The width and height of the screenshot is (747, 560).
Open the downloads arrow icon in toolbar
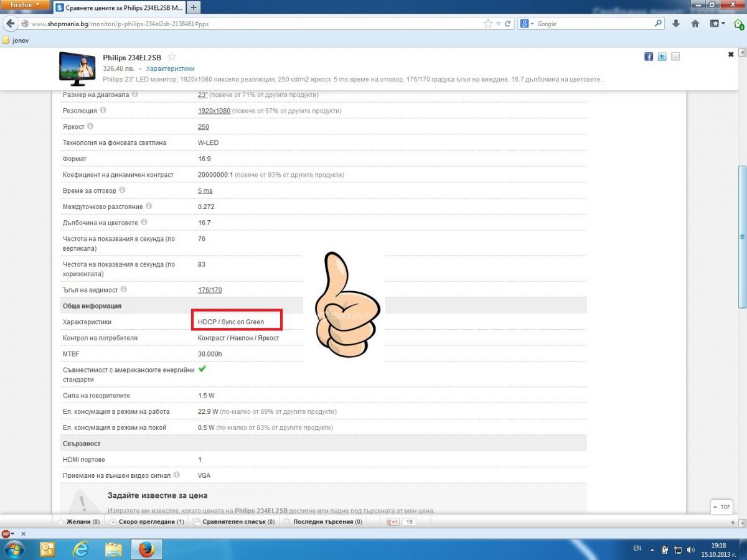click(x=676, y=24)
